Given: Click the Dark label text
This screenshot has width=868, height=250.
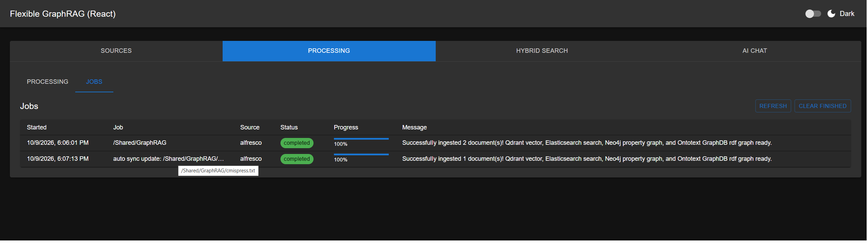Looking at the screenshot, I should [x=847, y=14].
